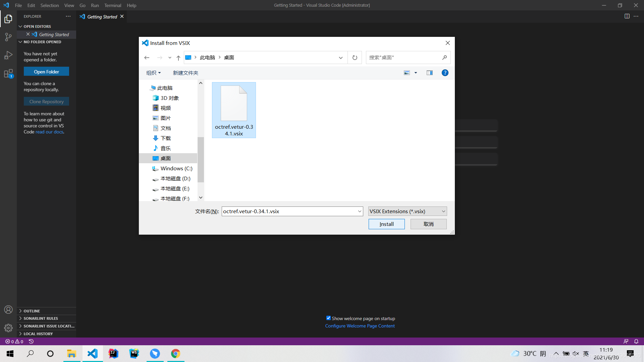The height and width of the screenshot is (362, 644).
Task: Select the Getting Started editor tab
Action: click(x=102, y=17)
